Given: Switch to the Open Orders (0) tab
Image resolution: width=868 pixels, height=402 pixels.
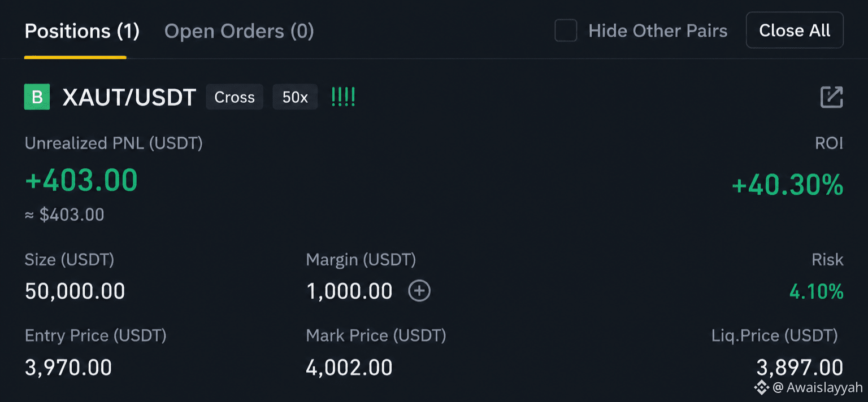Looking at the screenshot, I should [x=239, y=31].
